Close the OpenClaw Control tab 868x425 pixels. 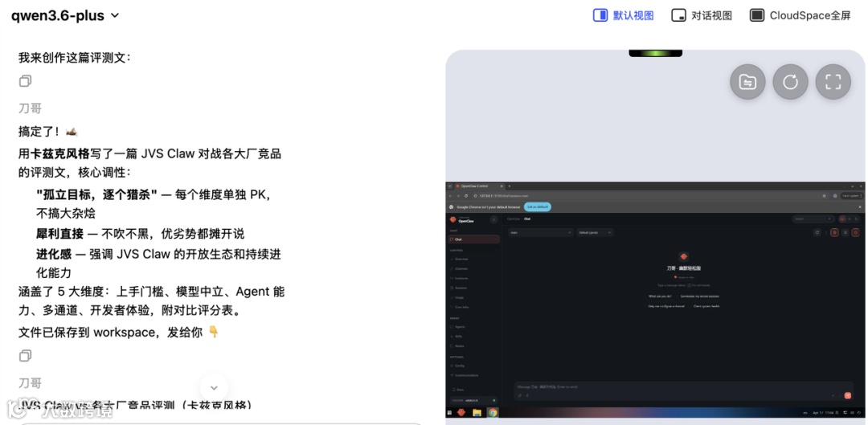point(502,186)
